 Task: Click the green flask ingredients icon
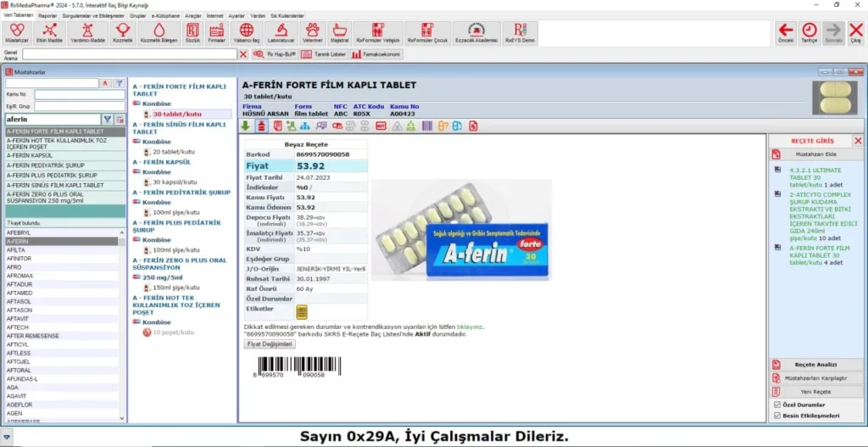[x=292, y=126]
